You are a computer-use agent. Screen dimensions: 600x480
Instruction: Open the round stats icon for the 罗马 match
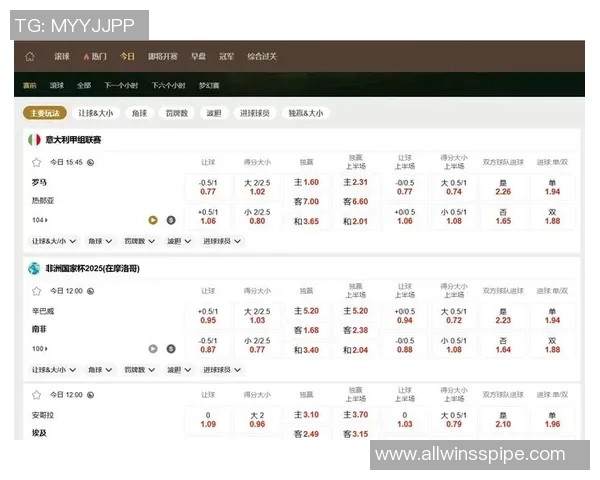(x=171, y=220)
